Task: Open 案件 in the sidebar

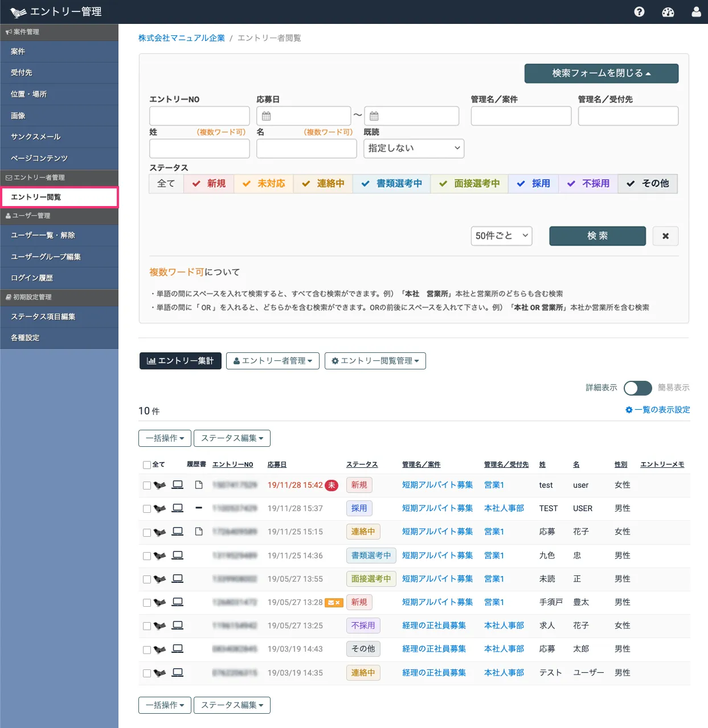Action: pos(59,51)
